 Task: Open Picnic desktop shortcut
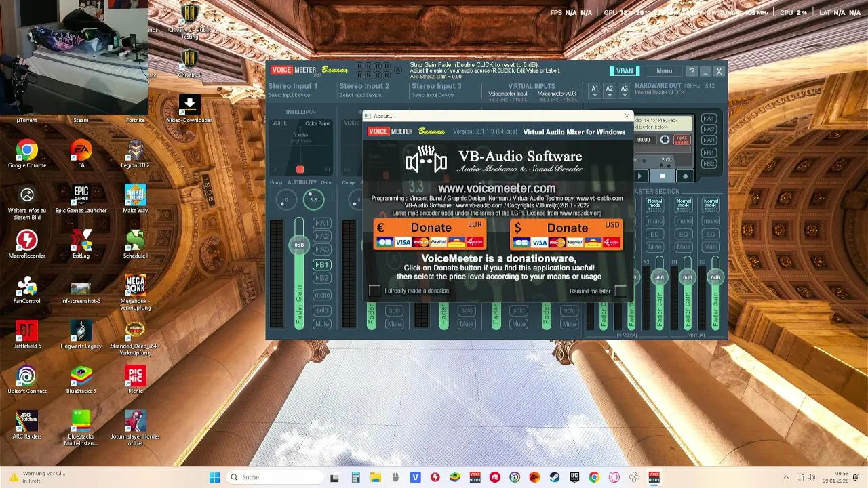(x=135, y=380)
